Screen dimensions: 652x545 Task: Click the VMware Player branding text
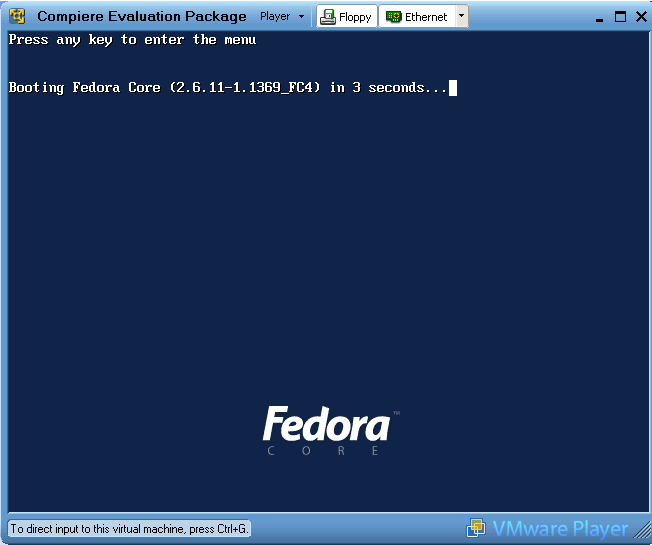(x=559, y=529)
